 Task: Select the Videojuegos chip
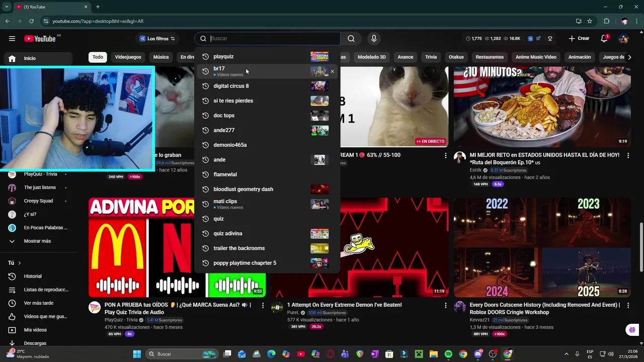coord(128,57)
